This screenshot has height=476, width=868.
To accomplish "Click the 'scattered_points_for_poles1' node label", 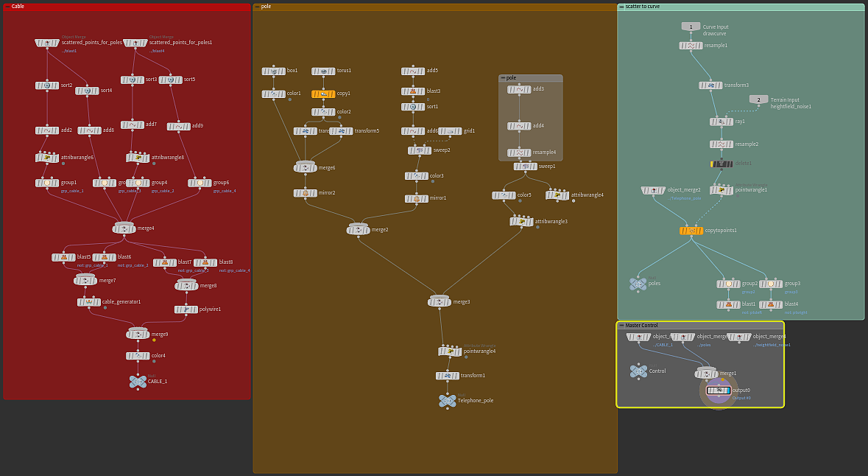I will [x=180, y=43].
